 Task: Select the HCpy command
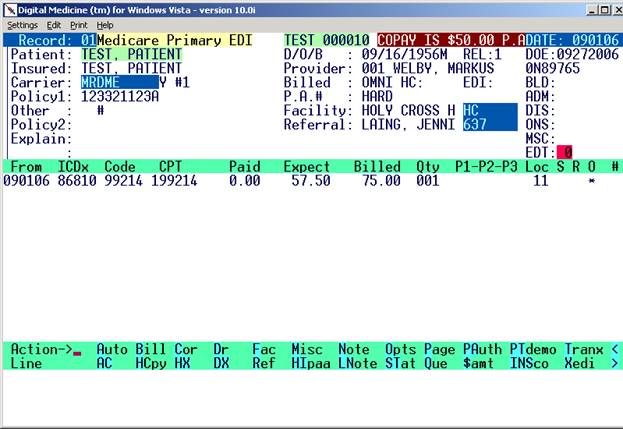coord(150,364)
